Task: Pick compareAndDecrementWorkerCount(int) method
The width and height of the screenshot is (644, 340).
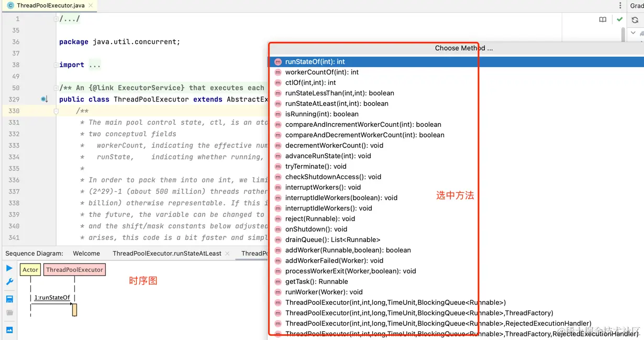Action: pos(457,135)
